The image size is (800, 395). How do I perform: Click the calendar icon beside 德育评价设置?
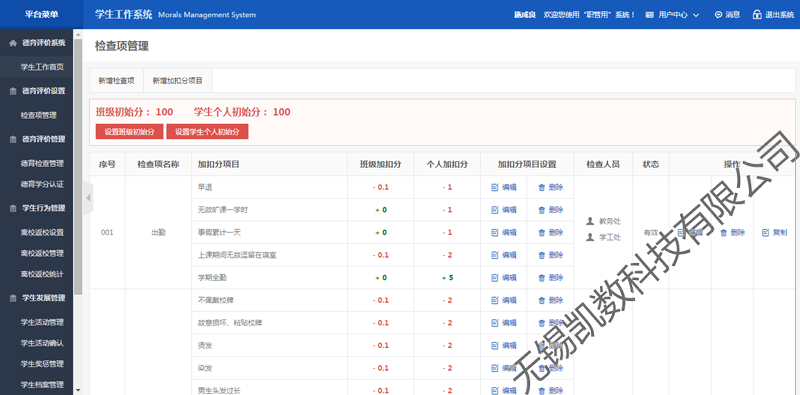(13, 91)
